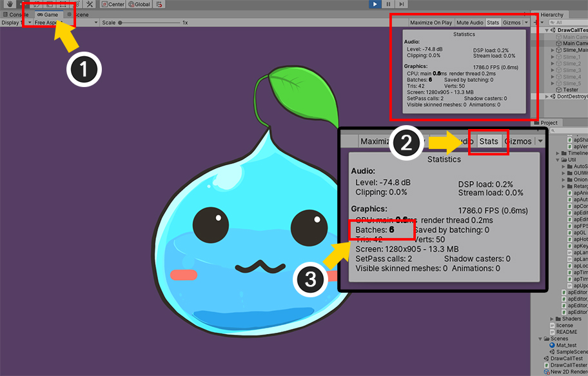Click the Mat_test material icon

(552, 345)
